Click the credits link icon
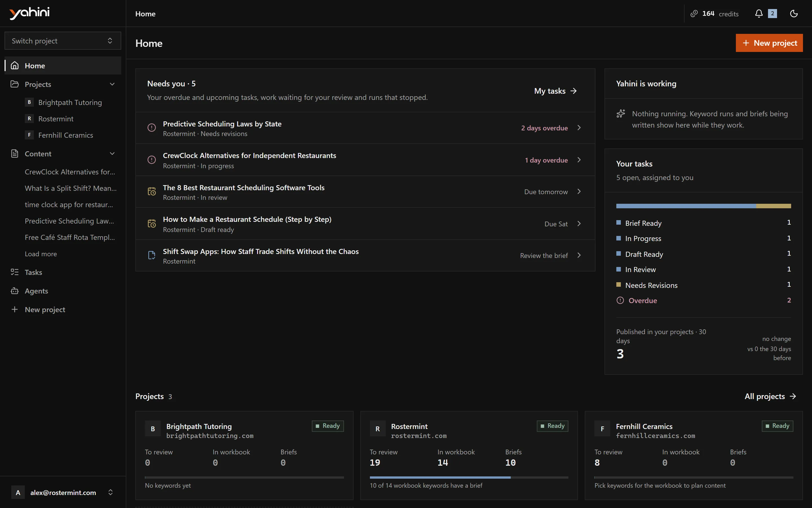This screenshot has height=508, width=812. (x=694, y=14)
